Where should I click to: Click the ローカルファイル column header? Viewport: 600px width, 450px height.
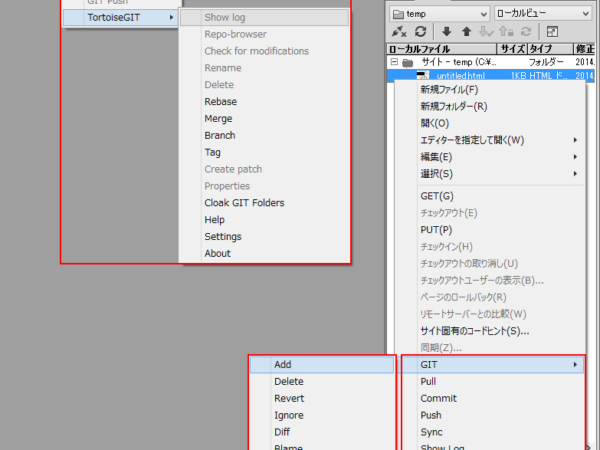point(442,49)
